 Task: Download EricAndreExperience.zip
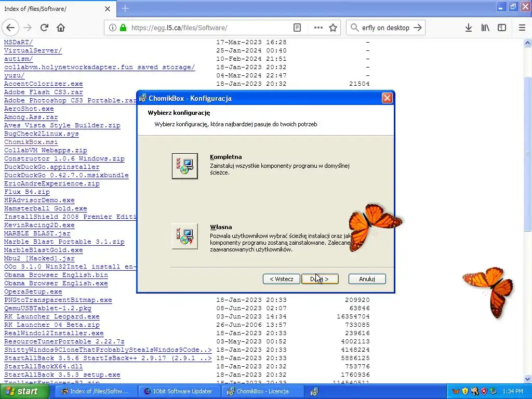tap(51, 183)
